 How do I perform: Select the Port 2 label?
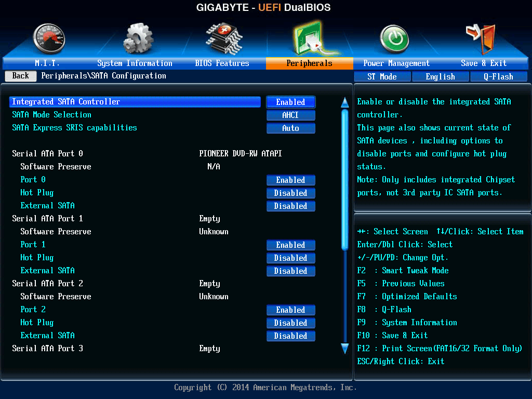33,310
